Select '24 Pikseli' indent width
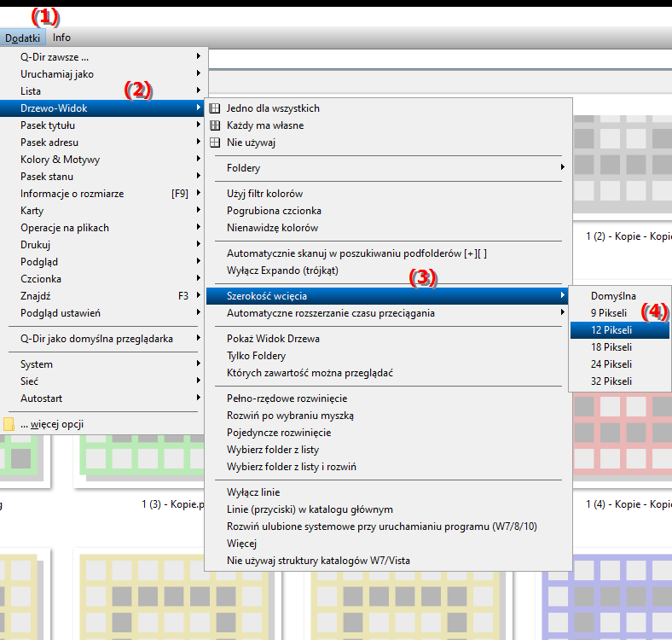 [620, 364]
